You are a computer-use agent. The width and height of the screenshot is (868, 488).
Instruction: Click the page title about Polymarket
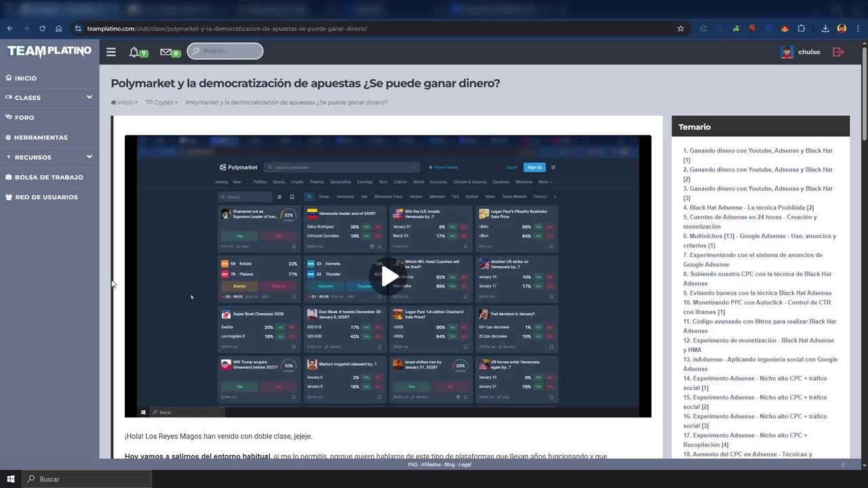point(305,83)
